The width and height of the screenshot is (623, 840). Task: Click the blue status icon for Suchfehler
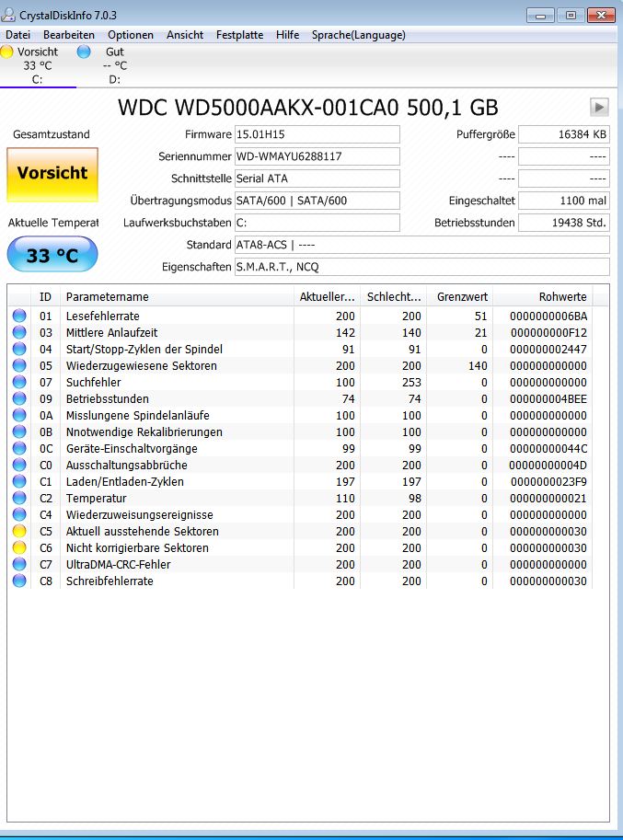point(19,382)
